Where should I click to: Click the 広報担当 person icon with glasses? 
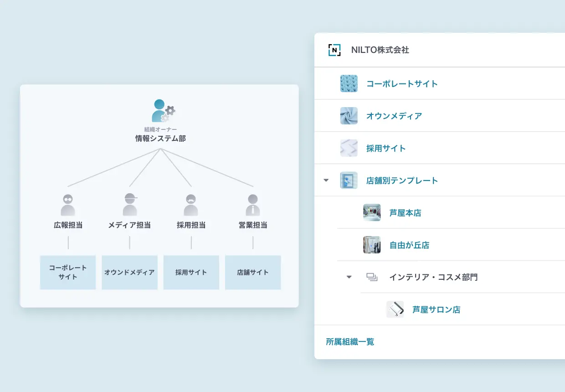[x=68, y=205]
